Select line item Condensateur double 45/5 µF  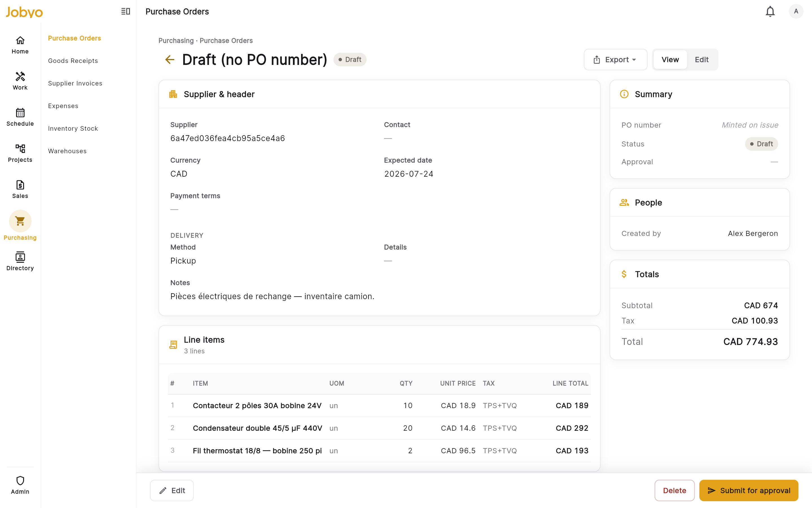[x=257, y=428]
